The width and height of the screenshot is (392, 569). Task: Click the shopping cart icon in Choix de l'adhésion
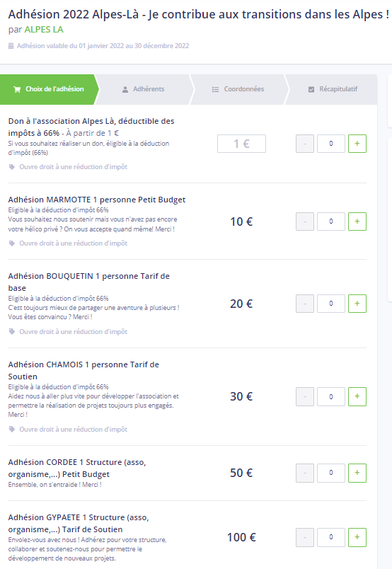pos(17,89)
